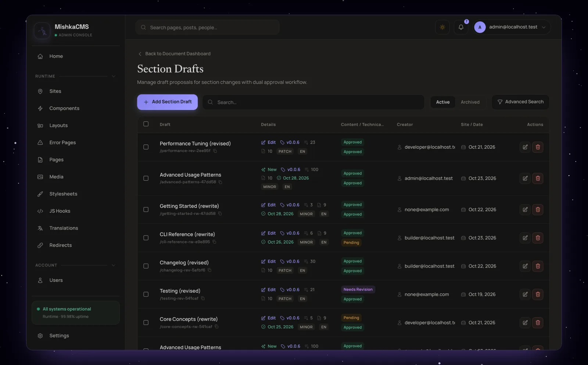
Task: Copy the /core-concepts-rw-541caf slug
Action: (x=217, y=327)
